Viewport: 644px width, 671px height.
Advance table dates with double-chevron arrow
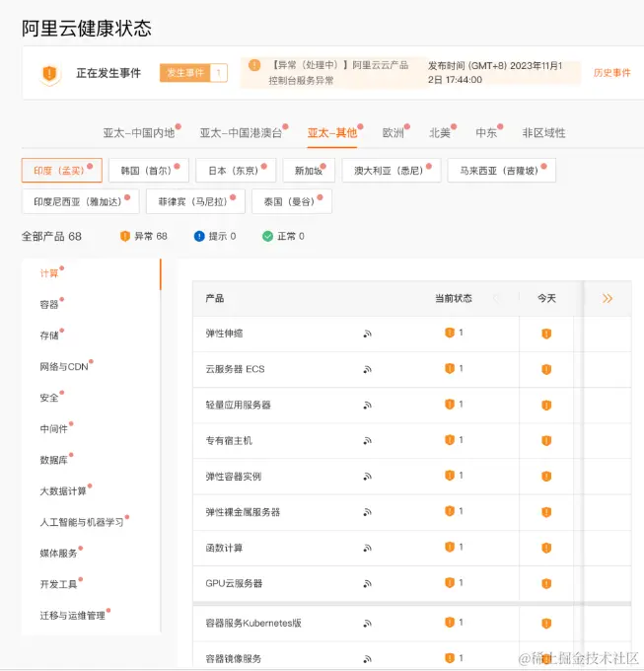click(608, 298)
